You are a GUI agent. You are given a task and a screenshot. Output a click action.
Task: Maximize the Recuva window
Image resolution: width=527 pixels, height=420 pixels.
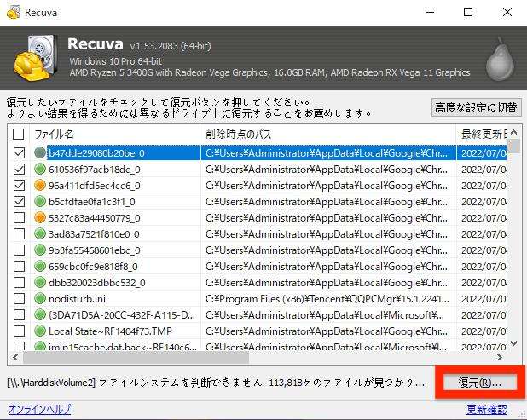pyautogui.click(x=468, y=13)
